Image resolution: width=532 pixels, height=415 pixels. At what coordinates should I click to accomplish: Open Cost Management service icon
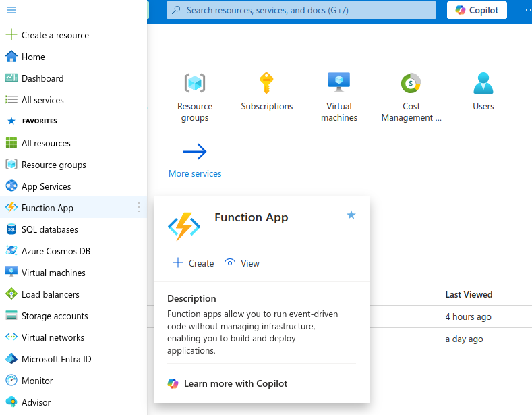[411, 84]
